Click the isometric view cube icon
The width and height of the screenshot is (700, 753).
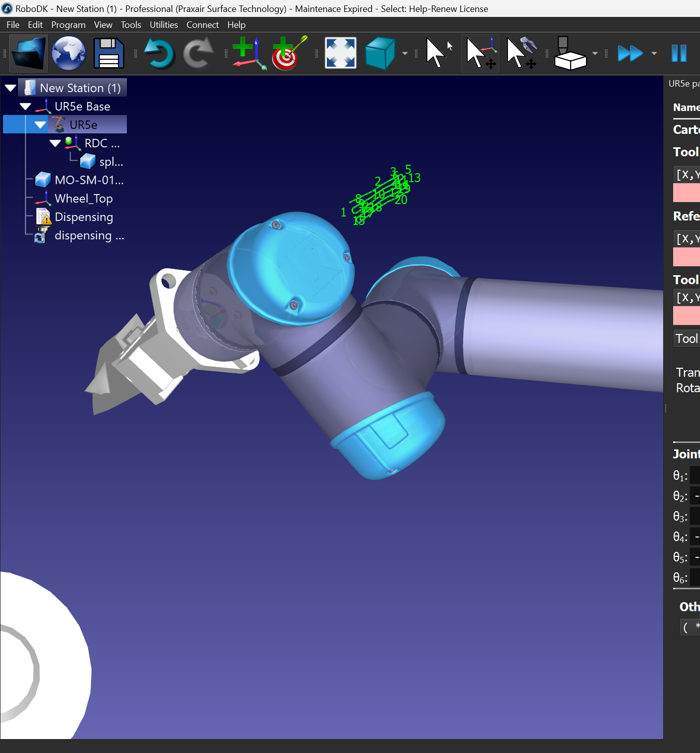[380, 53]
